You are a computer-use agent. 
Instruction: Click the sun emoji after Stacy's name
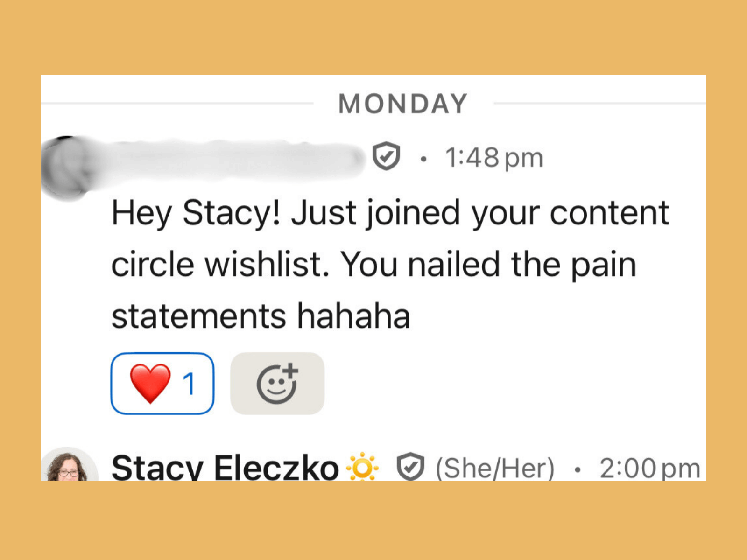pos(363,467)
